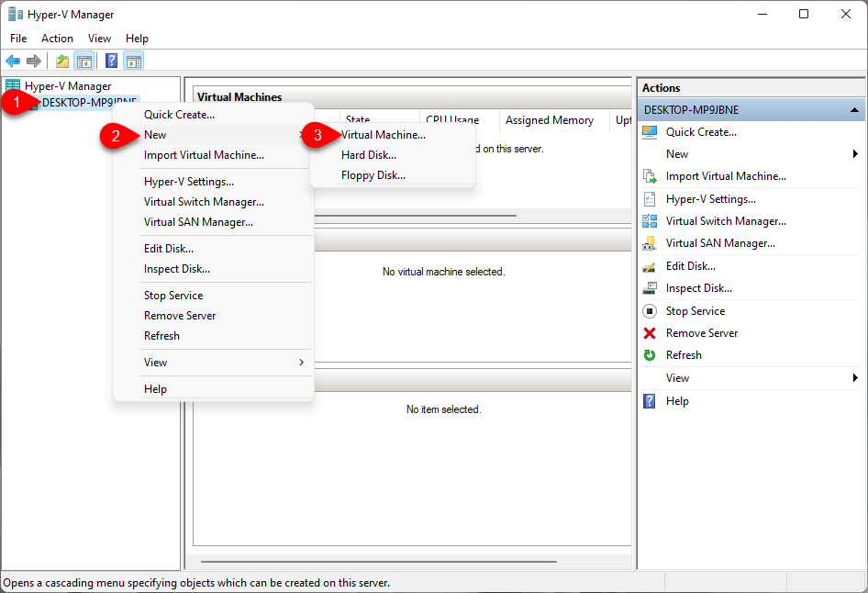The width and height of the screenshot is (868, 593).
Task: Click Inspect Disk icon in Actions pane
Action: pos(650,288)
